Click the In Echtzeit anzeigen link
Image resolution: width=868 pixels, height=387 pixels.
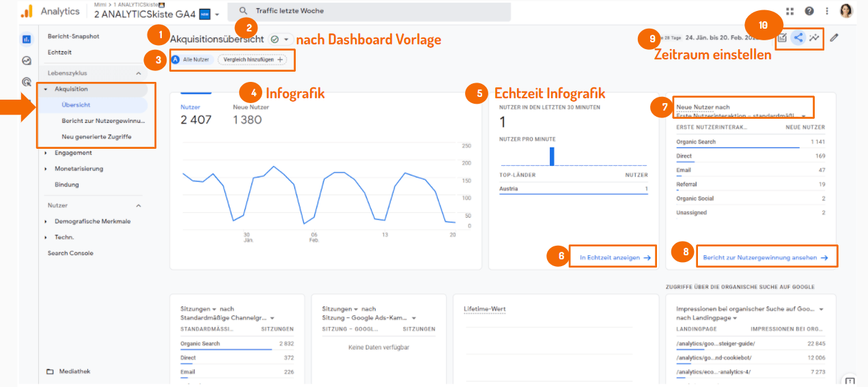615,258
